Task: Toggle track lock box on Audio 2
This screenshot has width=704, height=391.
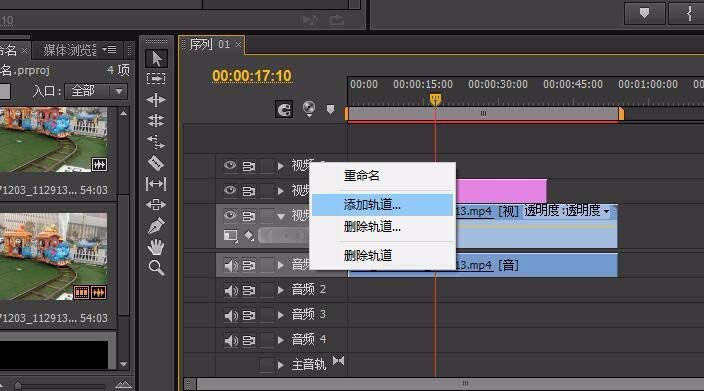Action: coord(267,290)
